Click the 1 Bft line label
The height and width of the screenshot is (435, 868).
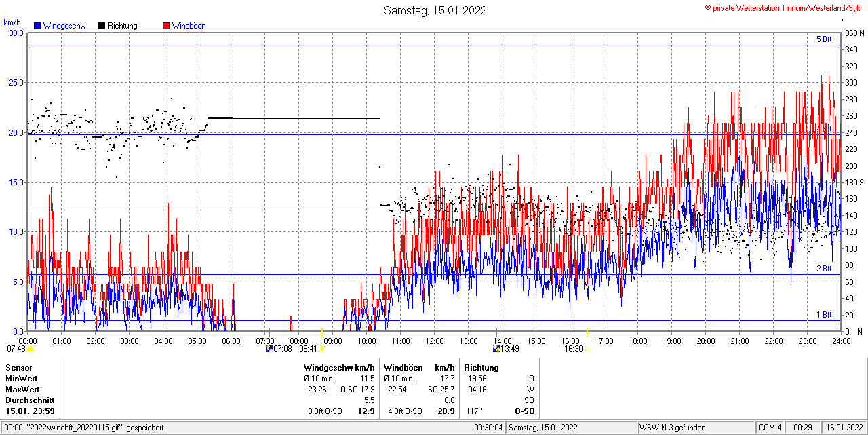coord(824,315)
